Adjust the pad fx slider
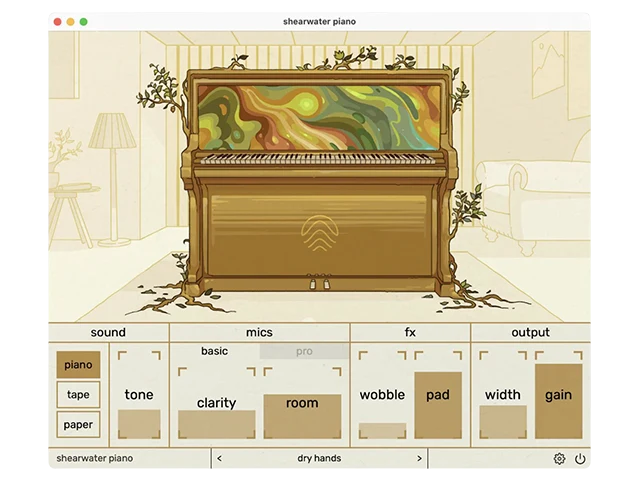This screenshot has width=640, height=480. (x=438, y=395)
